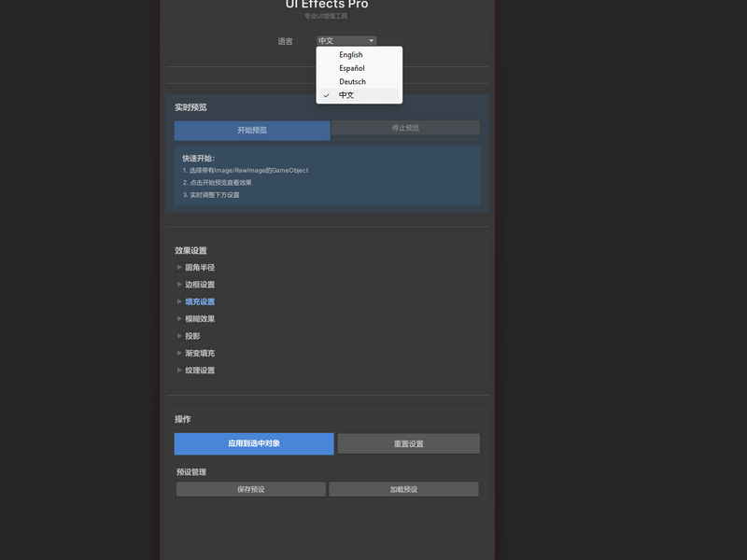Expand the 圆角半径 section

pyautogui.click(x=221, y=268)
